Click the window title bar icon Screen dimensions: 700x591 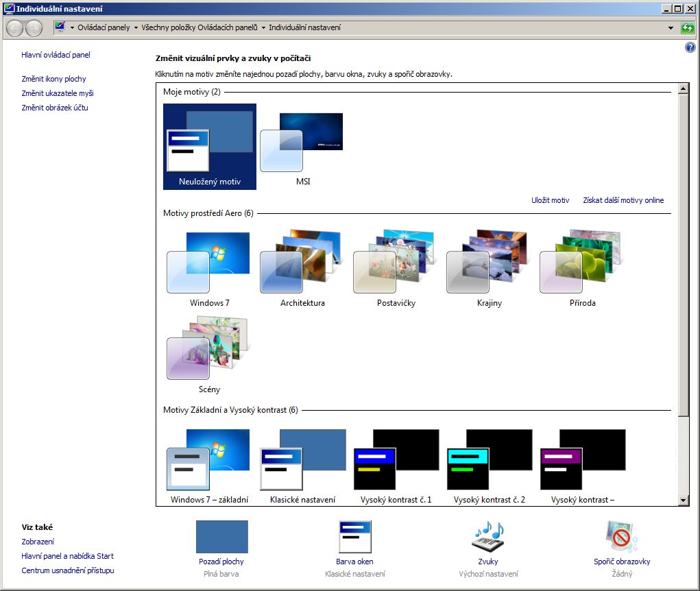[x=10, y=8]
